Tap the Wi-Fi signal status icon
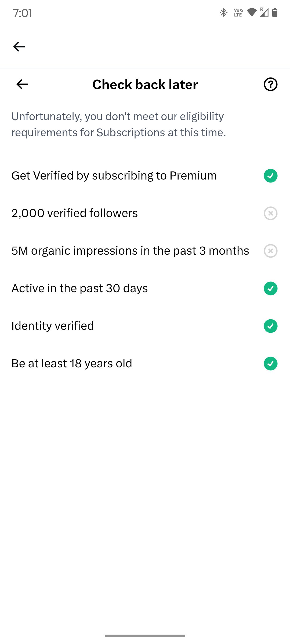Image resolution: width=290 pixels, height=644 pixels. click(x=252, y=12)
